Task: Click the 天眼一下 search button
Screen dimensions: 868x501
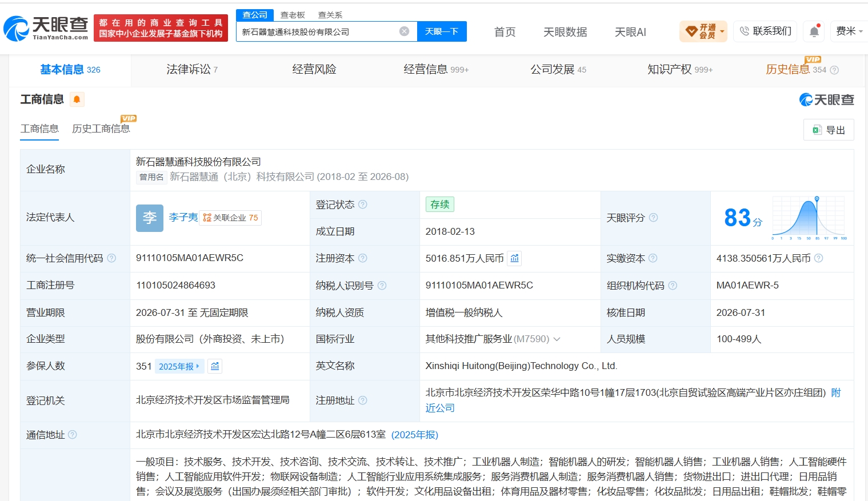Action: tap(442, 31)
